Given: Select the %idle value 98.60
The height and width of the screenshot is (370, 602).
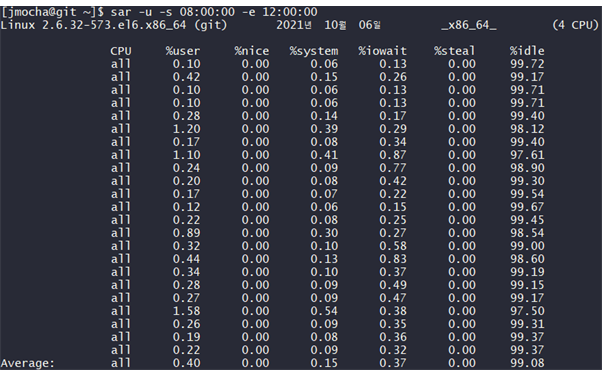Looking at the screenshot, I should coord(527,259).
